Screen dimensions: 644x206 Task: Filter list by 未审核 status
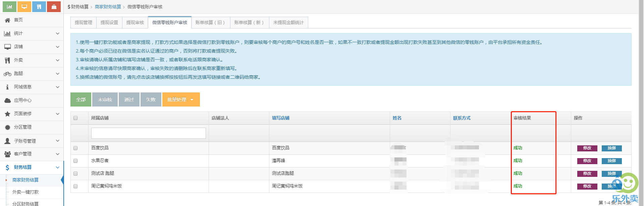[105, 99]
